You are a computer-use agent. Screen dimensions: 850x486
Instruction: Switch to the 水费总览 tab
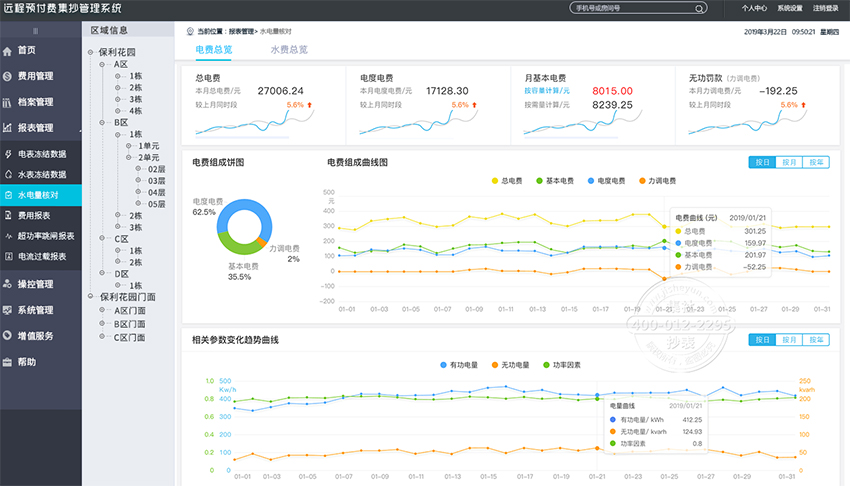tap(288, 49)
